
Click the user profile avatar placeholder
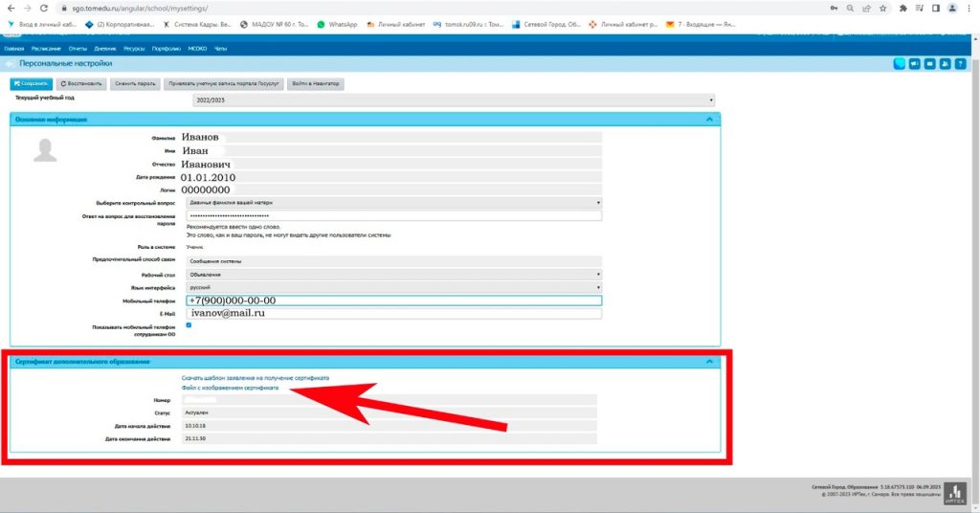pyautogui.click(x=45, y=149)
